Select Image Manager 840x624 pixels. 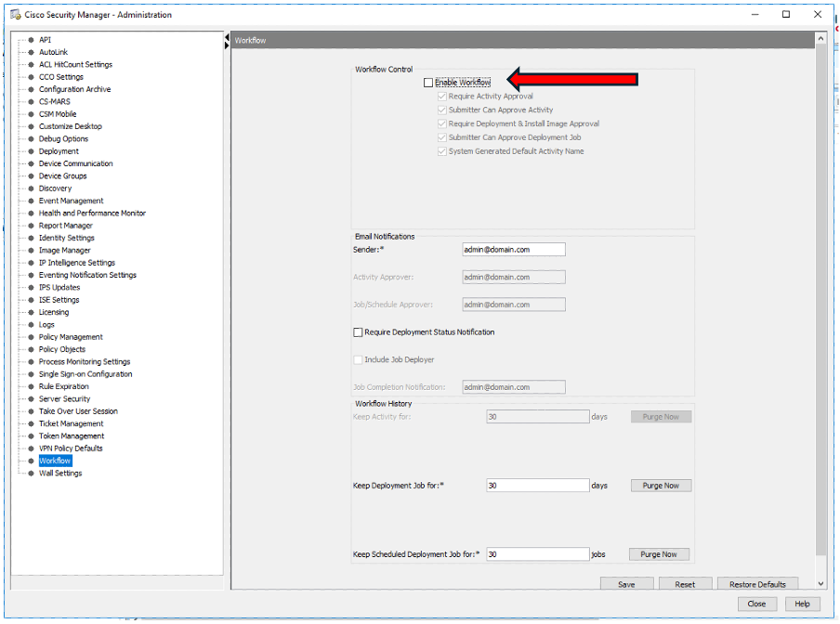coord(65,251)
